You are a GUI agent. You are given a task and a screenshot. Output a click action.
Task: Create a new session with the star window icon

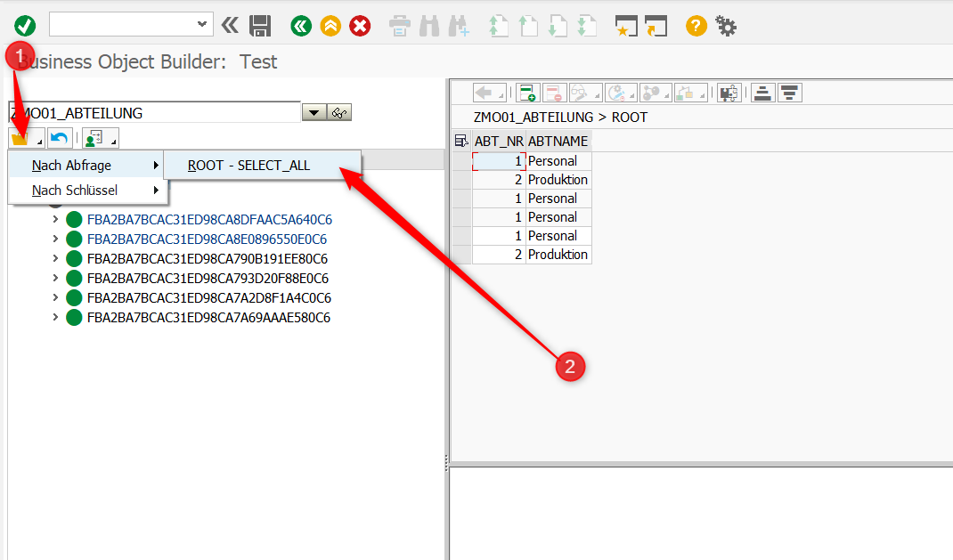pos(626,26)
